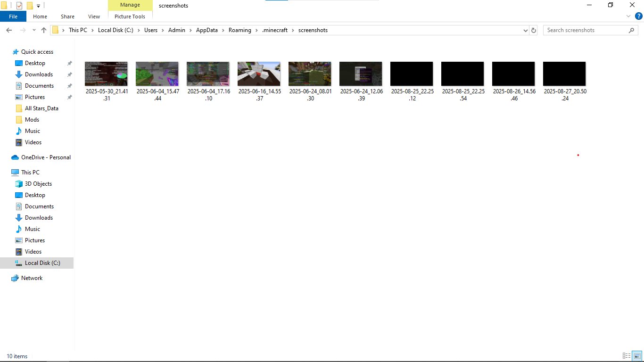Screen dimensions: 644x362
Task: Go up one folder level with Up arrow
Action: (44, 30)
